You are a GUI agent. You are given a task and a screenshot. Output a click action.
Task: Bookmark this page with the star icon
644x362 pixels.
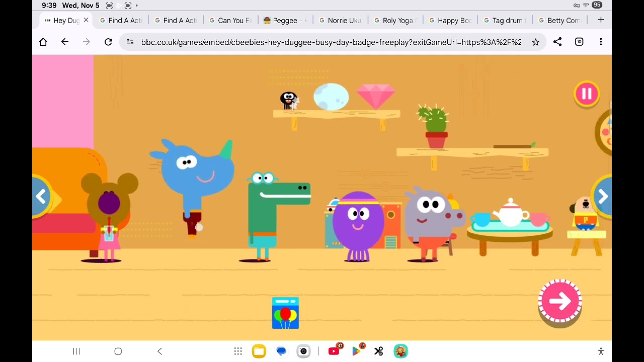[x=535, y=42]
